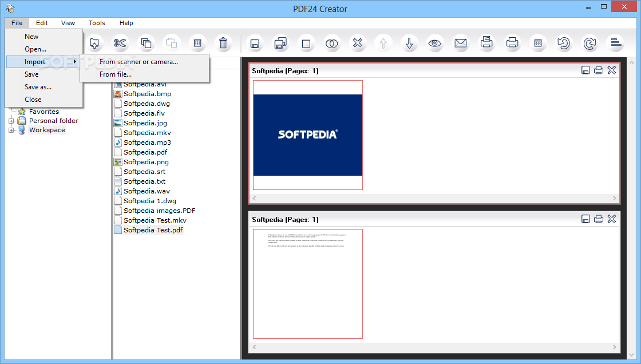The height and width of the screenshot is (364, 641).
Task: Click right arrow of first document's horizontal scrollbar
Action: click(615, 199)
